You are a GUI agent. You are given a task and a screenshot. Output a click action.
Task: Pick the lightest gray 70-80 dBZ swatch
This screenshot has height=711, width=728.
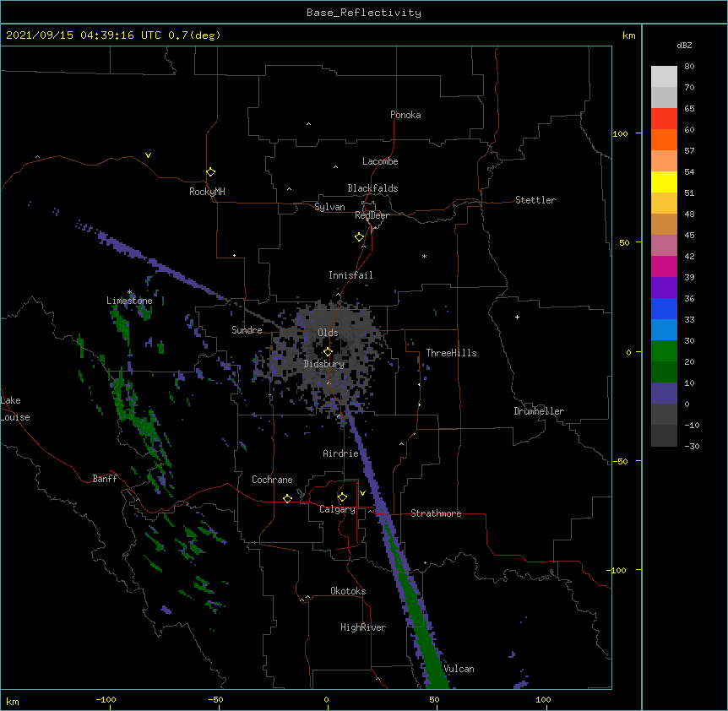pos(664,77)
